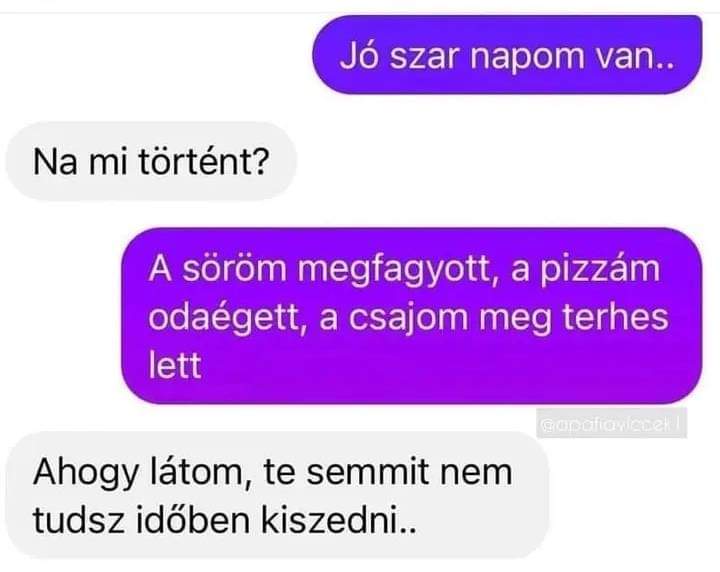The height and width of the screenshot is (572, 720).
Task: Click the "Jó szar napom van.." message bubble
Action: (x=507, y=55)
